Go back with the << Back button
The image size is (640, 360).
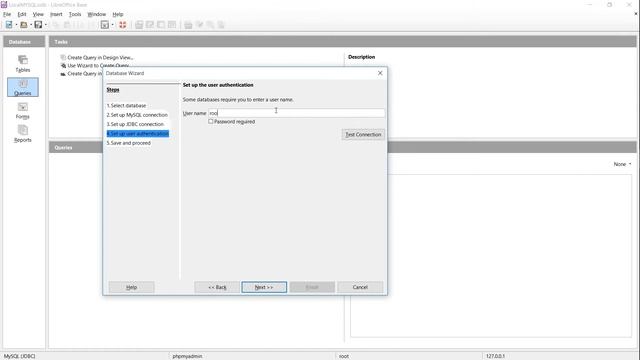tap(217, 287)
